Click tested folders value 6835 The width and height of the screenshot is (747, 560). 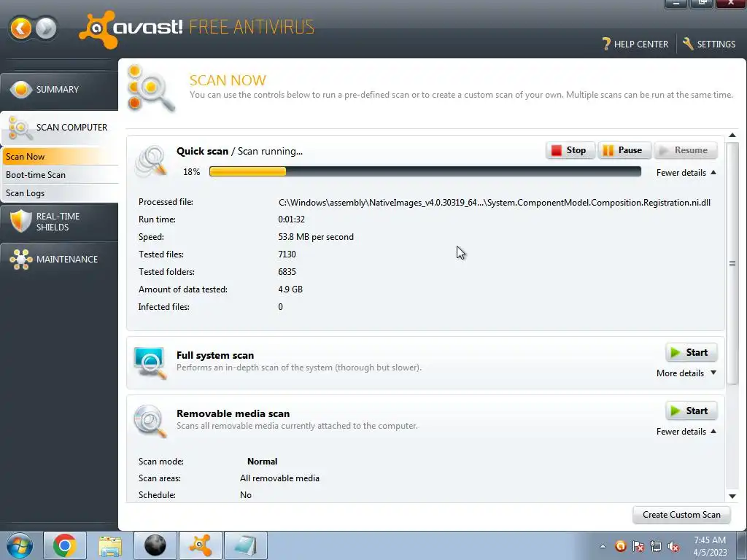(287, 273)
